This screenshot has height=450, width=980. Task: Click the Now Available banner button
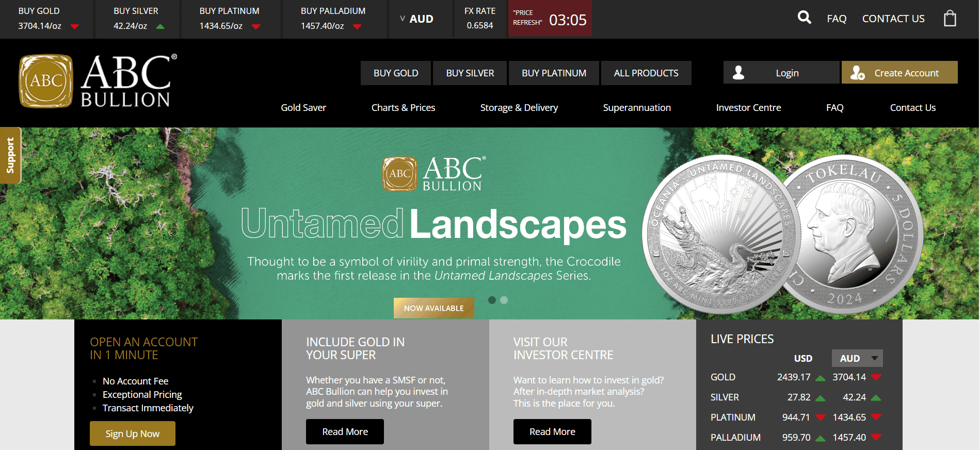[x=434, y=308]
